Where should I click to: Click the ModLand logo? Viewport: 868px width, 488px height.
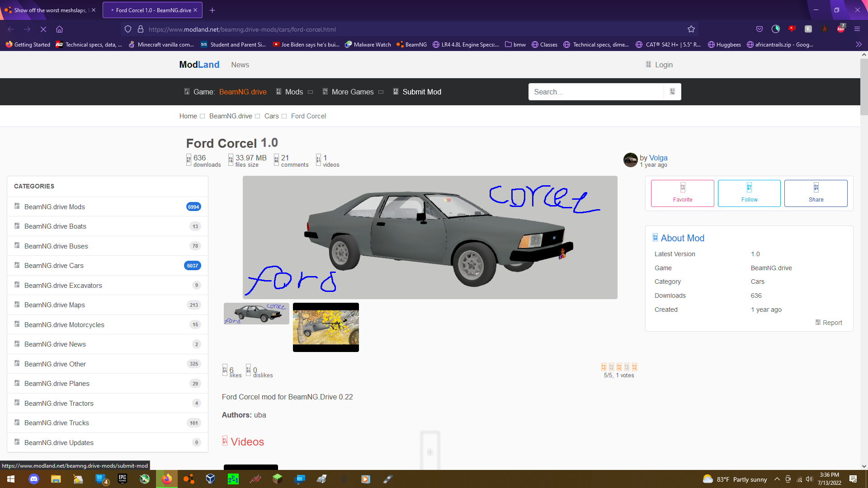pos(199,65)
